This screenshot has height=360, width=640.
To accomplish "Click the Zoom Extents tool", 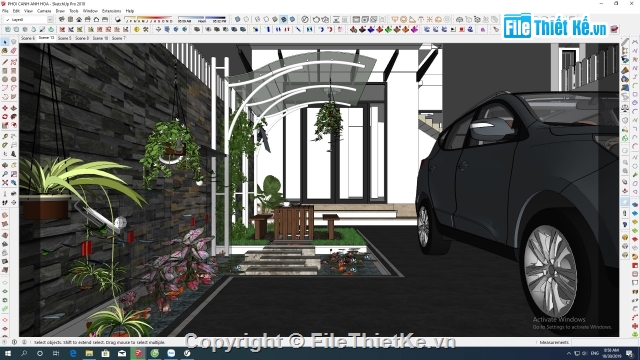I will point(5,183).
